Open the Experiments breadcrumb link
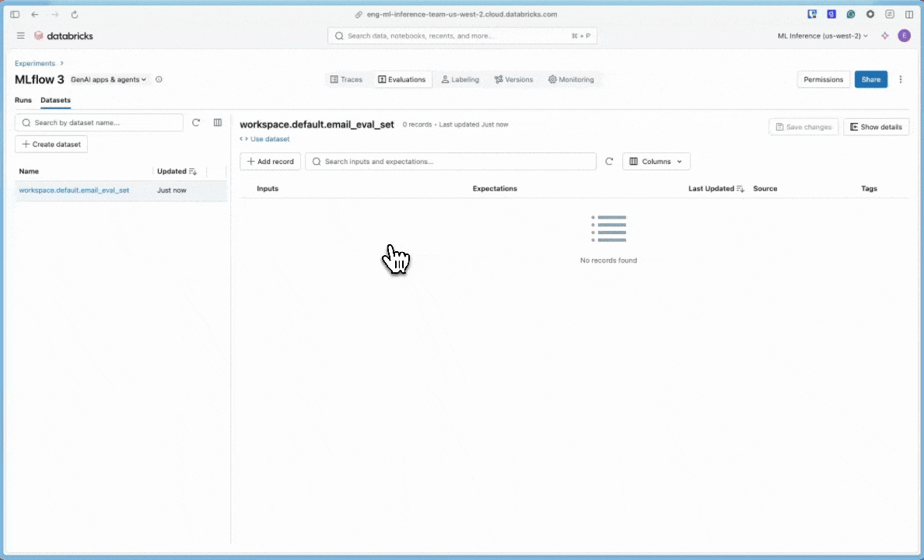This screenshot has height=560, width=924. pos(35,63)
